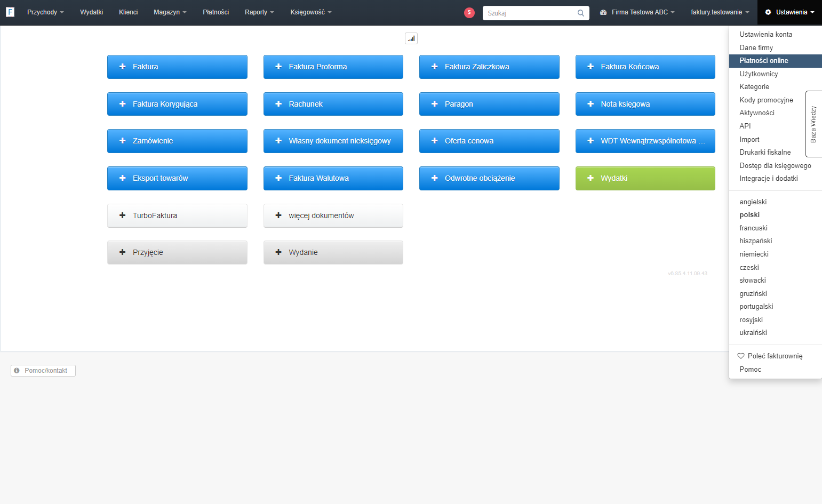Click the plus icon on Przyjęcie
Screen dimensions: 822x504
point(122,252)
